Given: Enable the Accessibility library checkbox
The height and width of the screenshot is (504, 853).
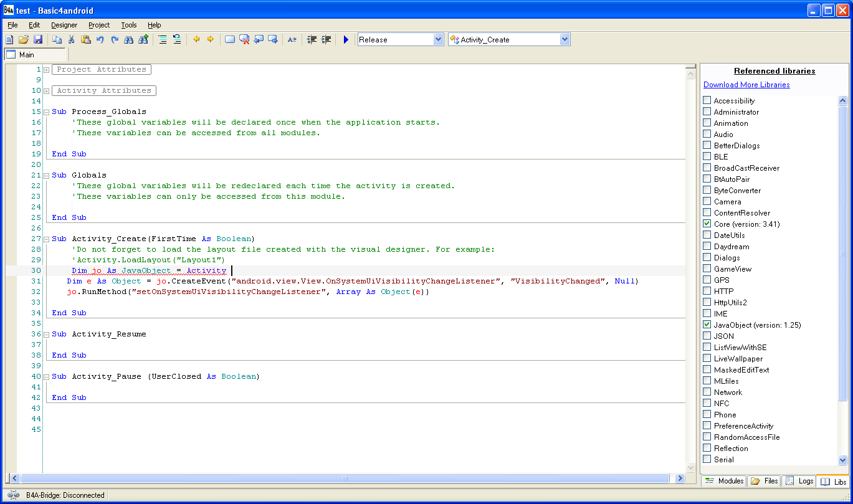Looking at the screenshot, I should click(x=707, y=100).
